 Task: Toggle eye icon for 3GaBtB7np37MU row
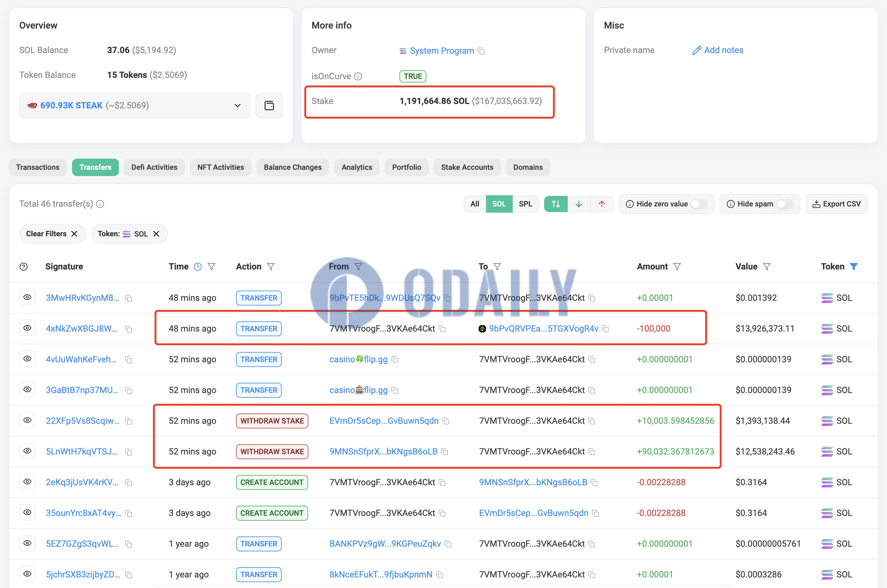point(27,390)
